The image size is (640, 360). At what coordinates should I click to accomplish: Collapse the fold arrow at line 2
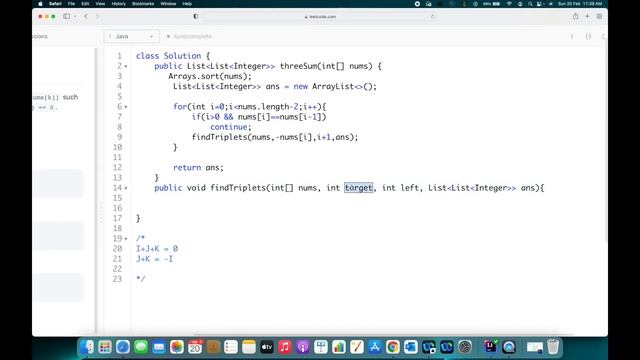click(126, 66)
